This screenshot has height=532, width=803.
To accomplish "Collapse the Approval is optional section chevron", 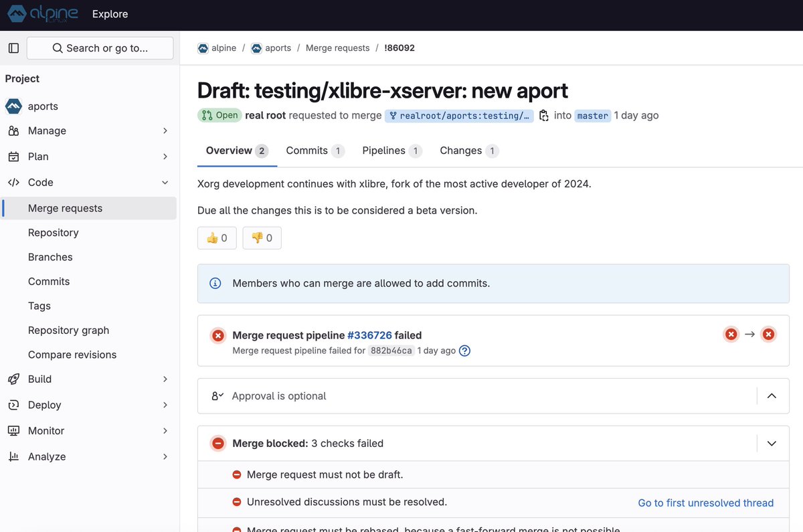I will click(x=772, y=396).
